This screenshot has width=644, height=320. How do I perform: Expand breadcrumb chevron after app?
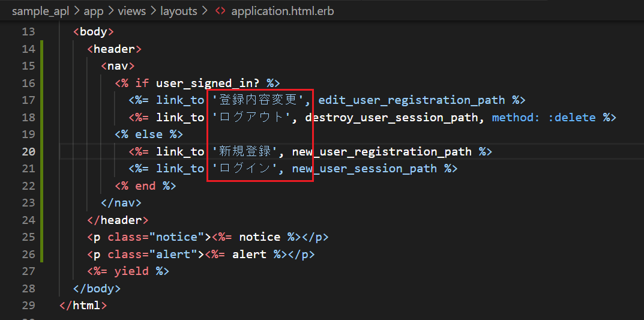click(111, 11)
